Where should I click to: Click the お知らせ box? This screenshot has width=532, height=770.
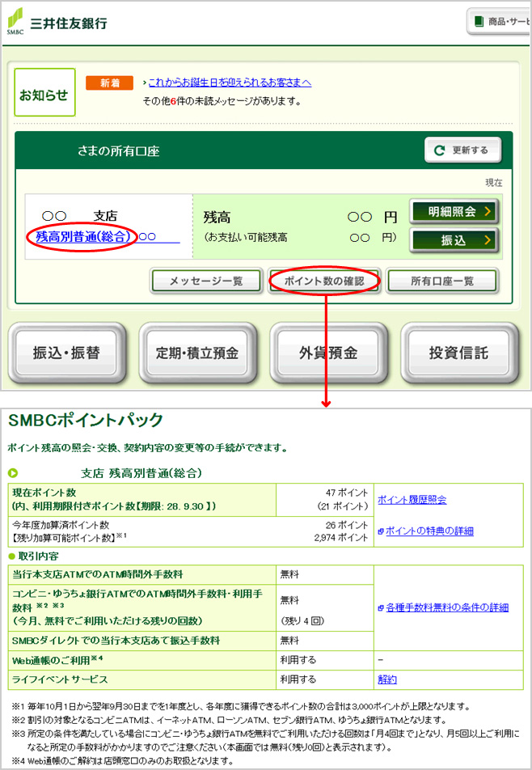coord(44,92)
